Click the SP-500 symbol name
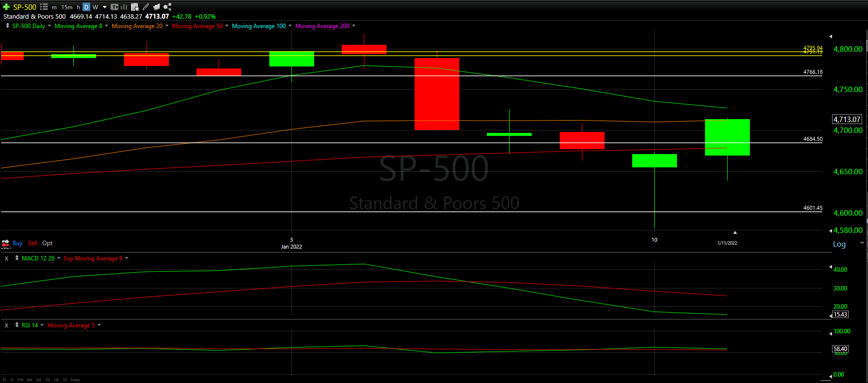This screenshot has height=383, width=868. [25, 7]
